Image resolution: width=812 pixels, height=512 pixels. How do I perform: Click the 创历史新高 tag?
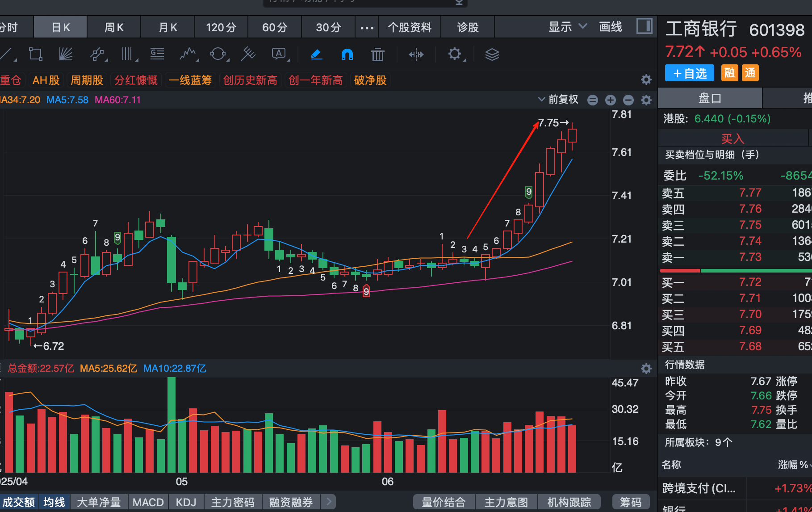[250, 80]
